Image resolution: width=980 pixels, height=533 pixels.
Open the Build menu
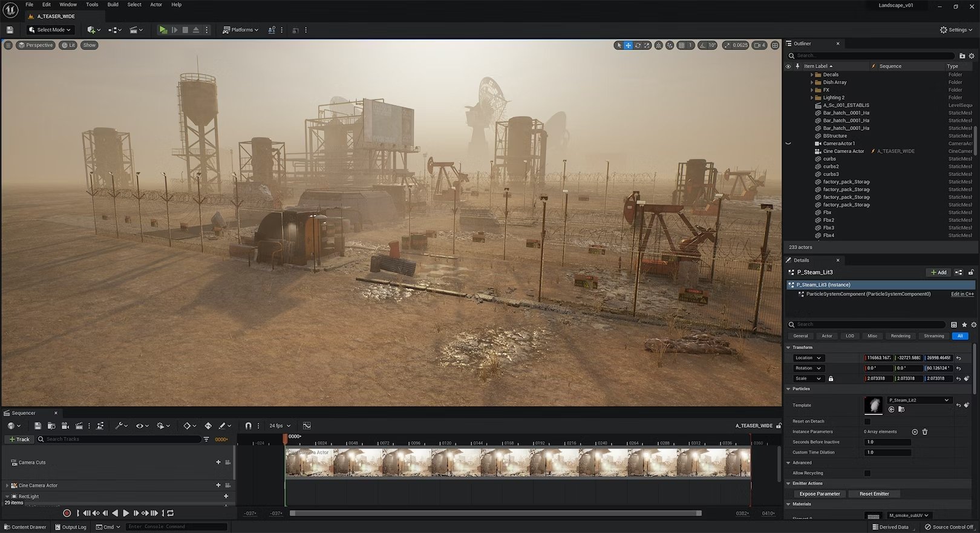click(x=113, y=5)
